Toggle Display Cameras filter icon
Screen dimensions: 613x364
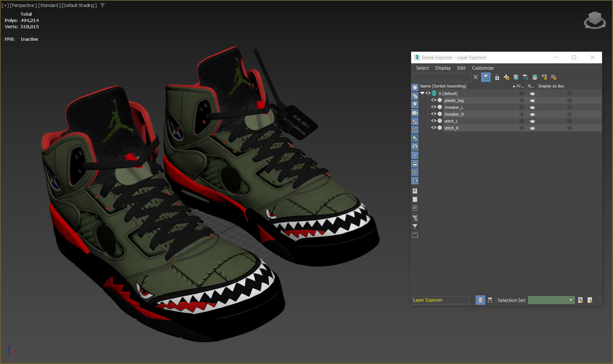coord(415,113)
